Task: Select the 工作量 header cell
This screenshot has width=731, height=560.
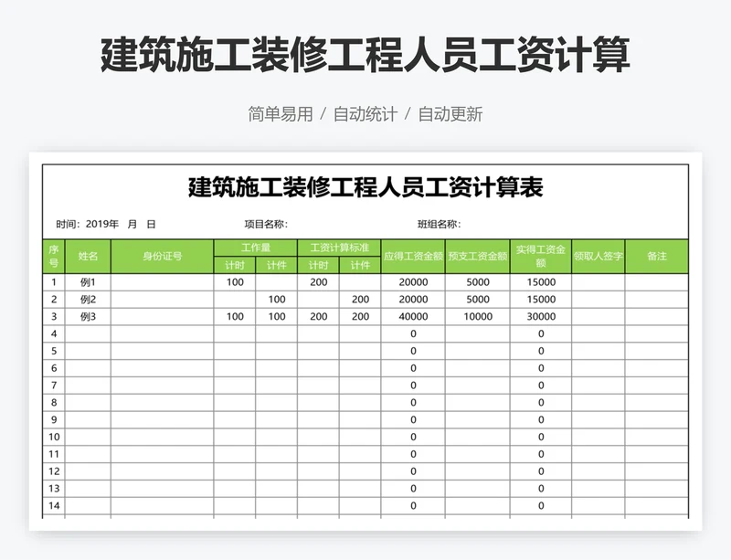Action: (256, 248)
